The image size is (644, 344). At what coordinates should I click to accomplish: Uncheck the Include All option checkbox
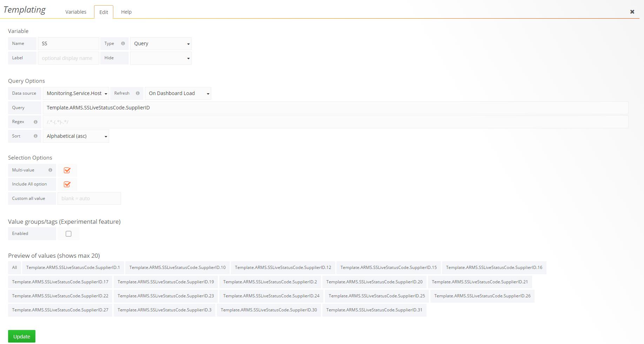(x=67, y=184)
